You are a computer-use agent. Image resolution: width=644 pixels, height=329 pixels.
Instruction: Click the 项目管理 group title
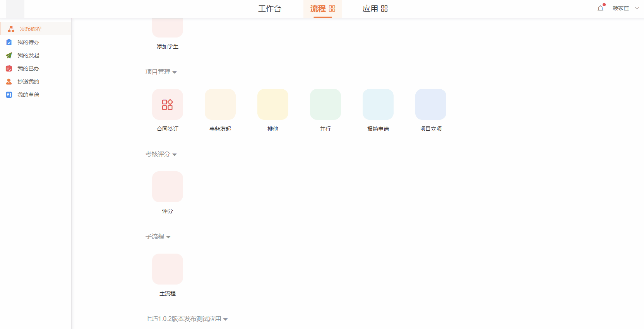(x=158, y=72)
